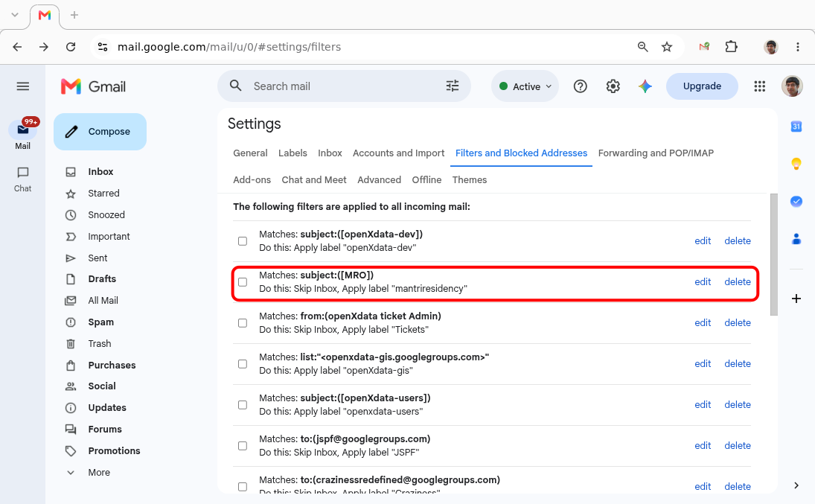Screen dimensions: 815x504
Task: Click the settings page vertical scrollbar
Action: coord(773,255)
